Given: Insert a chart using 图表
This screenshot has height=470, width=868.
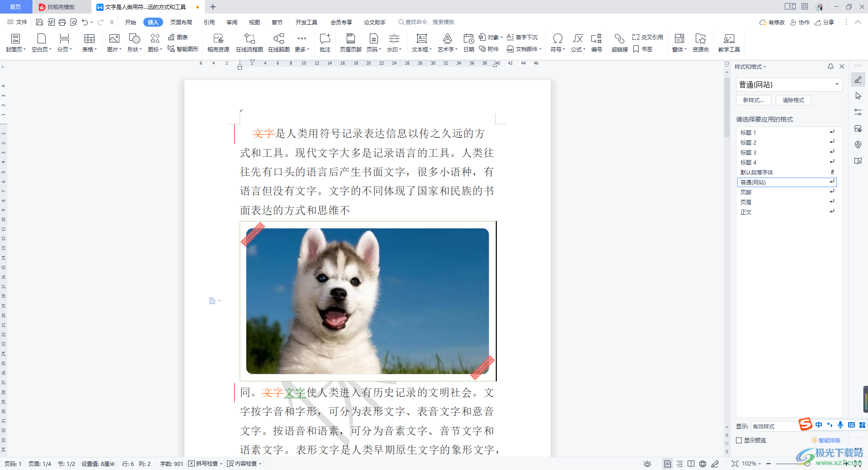Looking at the screenshot, I should tap(178, 37).
